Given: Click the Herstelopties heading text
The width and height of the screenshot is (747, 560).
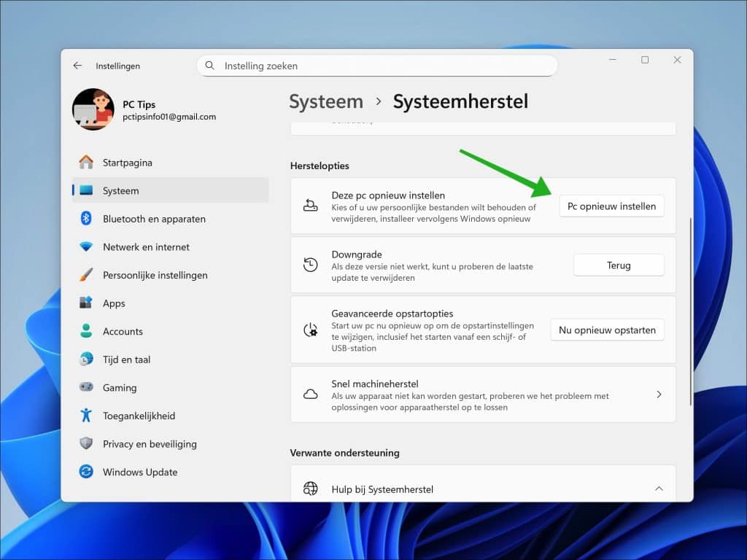Looking at the screenshot, I should click(x=320, y=166).
